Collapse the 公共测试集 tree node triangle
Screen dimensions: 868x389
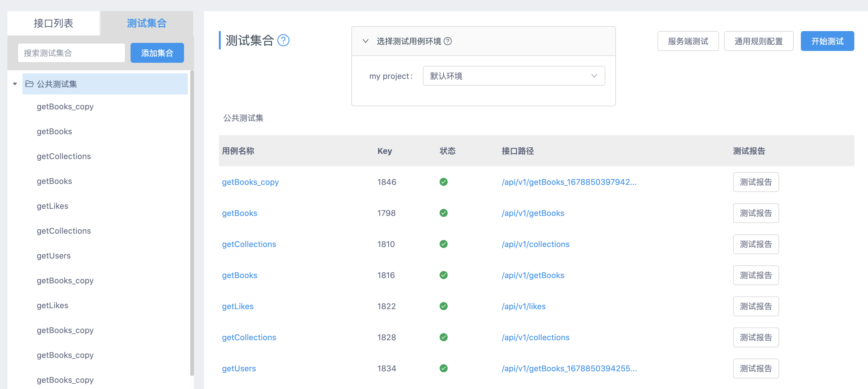15,84
